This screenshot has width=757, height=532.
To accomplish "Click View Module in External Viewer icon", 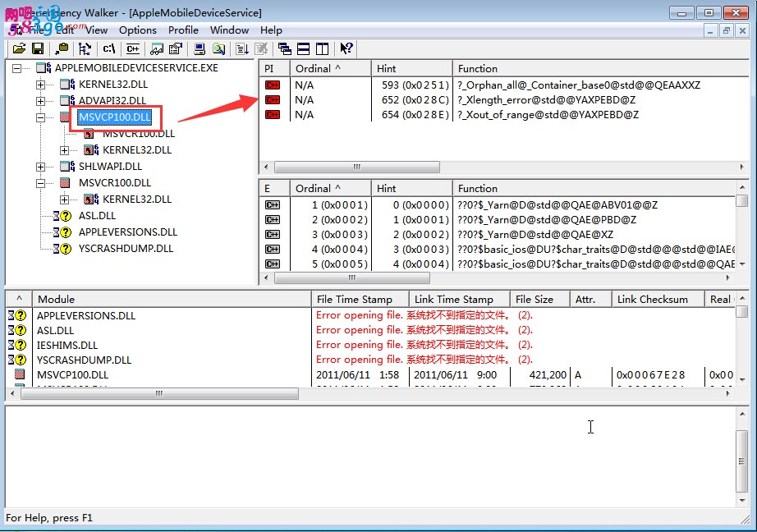I will (x=157, y=48).
